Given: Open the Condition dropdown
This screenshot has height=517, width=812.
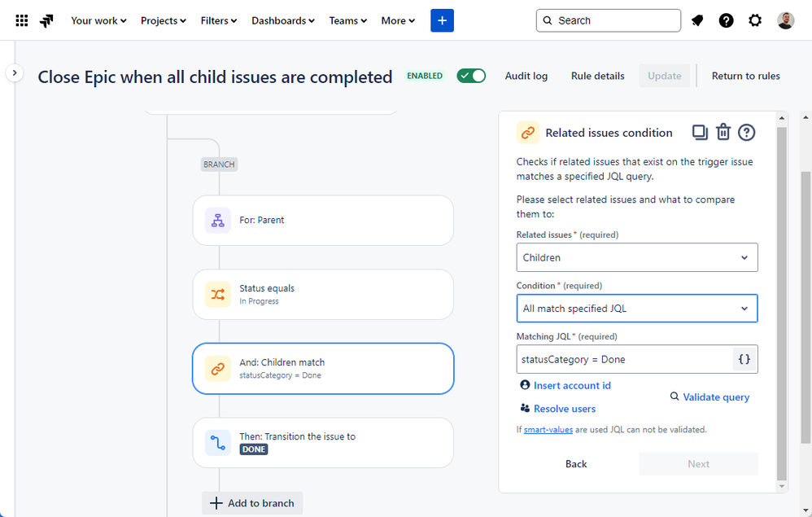Looking at the screenshot, I should click(636, 309).
